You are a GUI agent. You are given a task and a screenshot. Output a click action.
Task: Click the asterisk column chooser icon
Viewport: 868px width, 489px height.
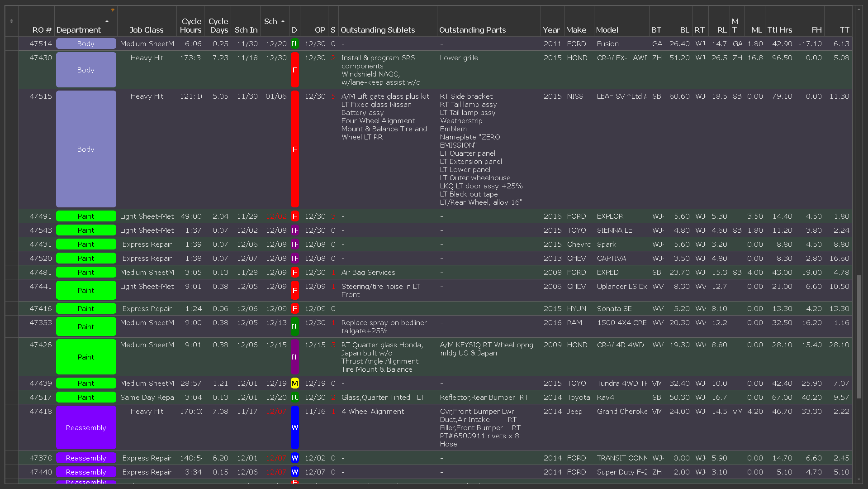[x=11, y=21]
